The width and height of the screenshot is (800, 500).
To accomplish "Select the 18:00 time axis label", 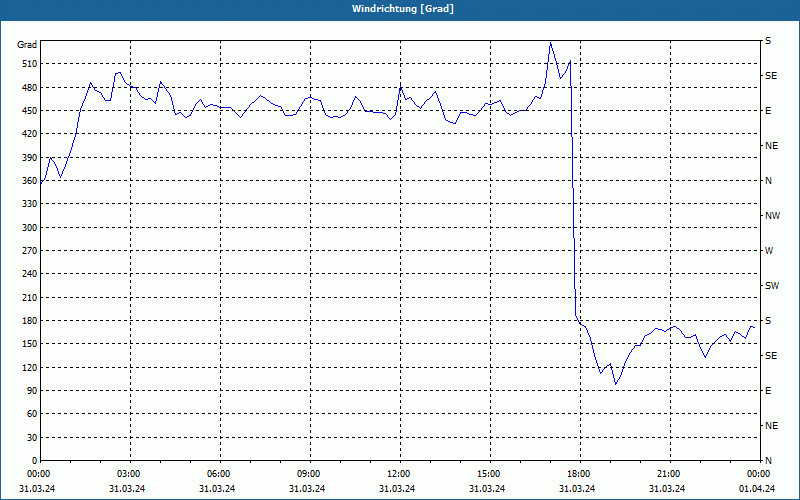I will click(x=580, y=474).
